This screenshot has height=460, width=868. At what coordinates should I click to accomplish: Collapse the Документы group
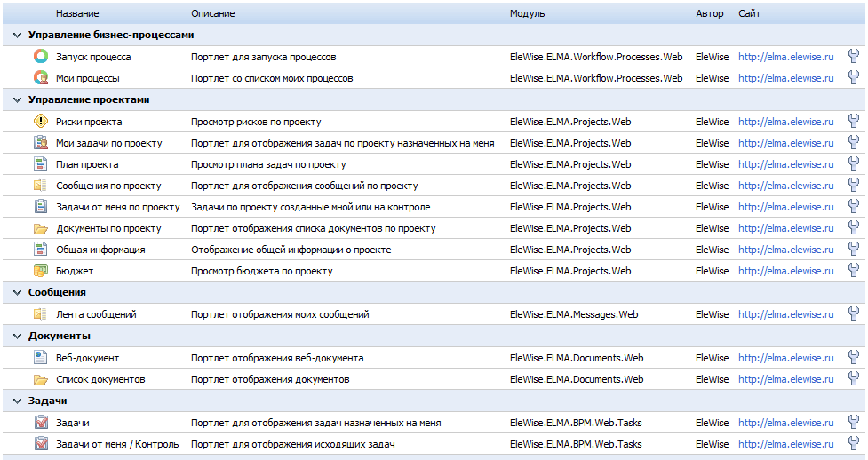click(17, 337)
